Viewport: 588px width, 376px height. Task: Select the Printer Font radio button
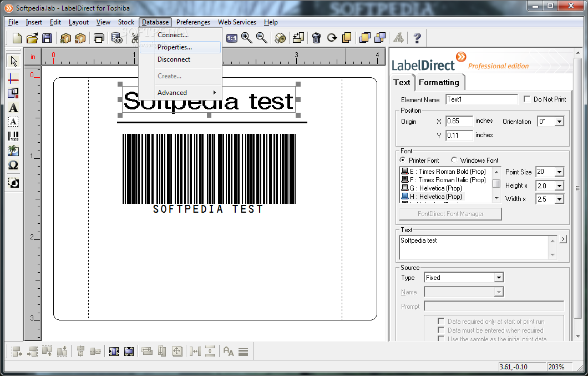click(402, 160)
